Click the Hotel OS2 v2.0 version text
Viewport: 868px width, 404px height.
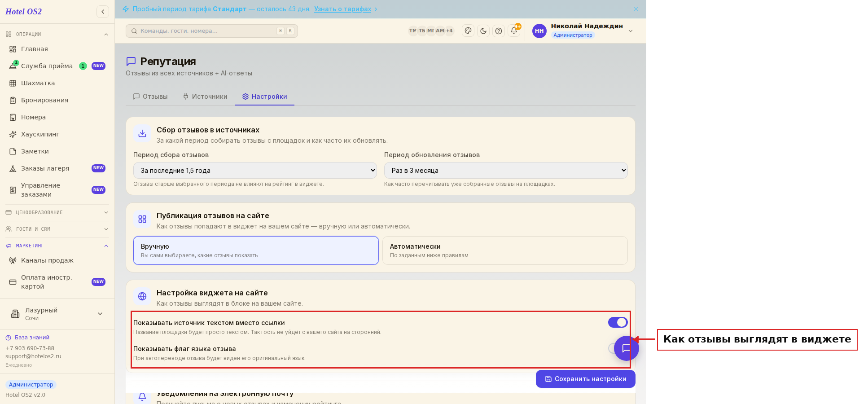[x=25, y=395]
